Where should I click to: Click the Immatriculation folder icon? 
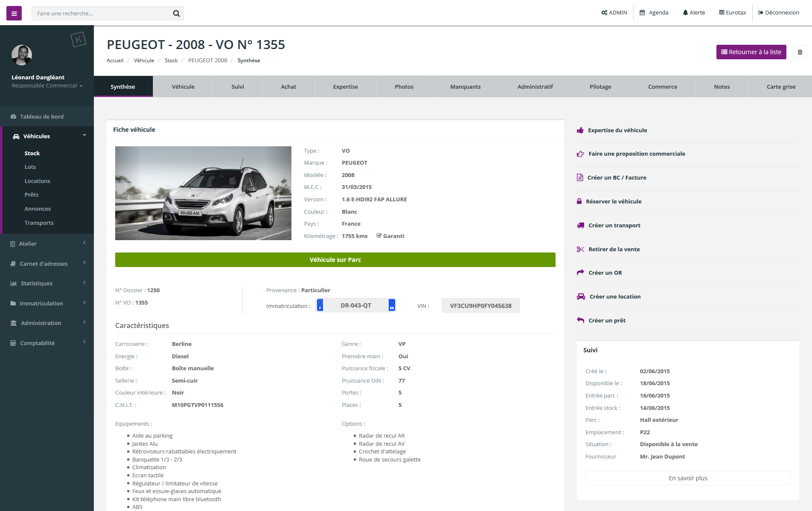[x=13, y=303]
